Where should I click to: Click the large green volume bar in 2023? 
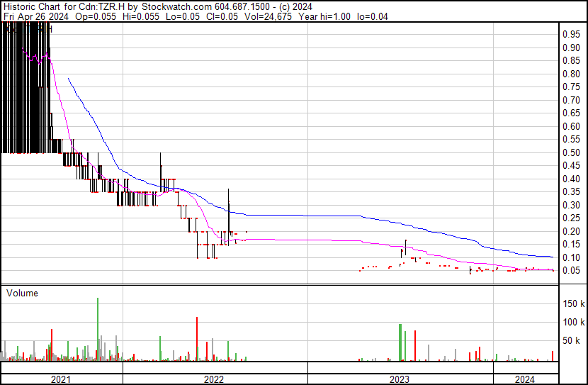coord(400,342)
